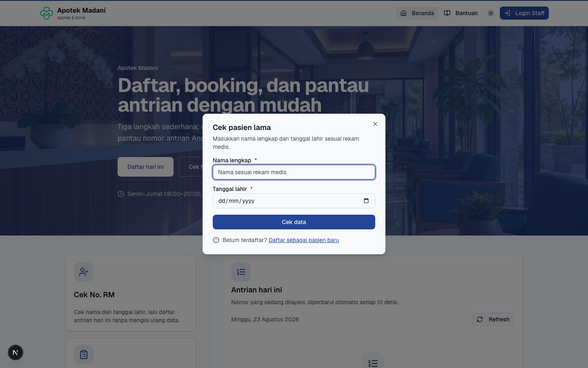Screen dimensions: 588x368
Task: Click the Antrian hari ini heading
Action: [x=256, y=290]
